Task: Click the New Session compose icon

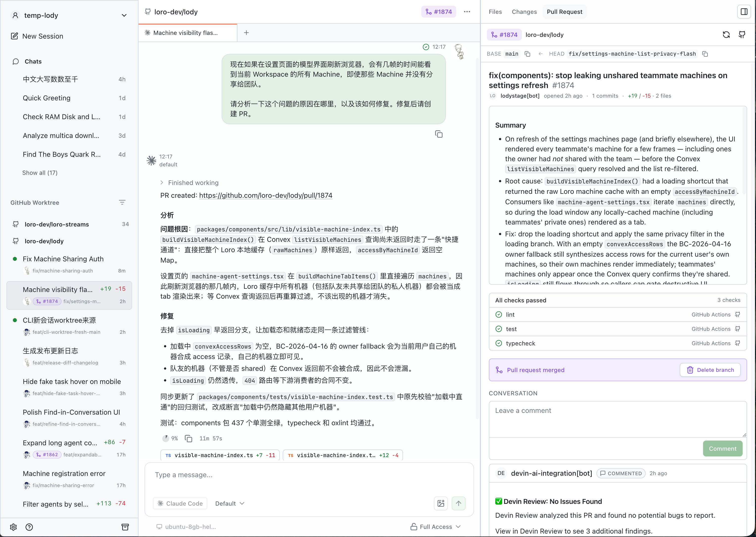Action: [x=14, y=36]
